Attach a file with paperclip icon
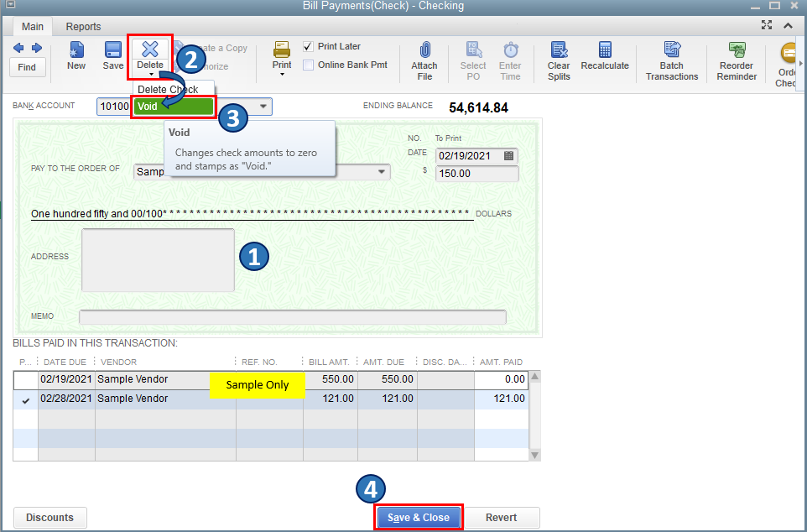 [x=424, y=50]
